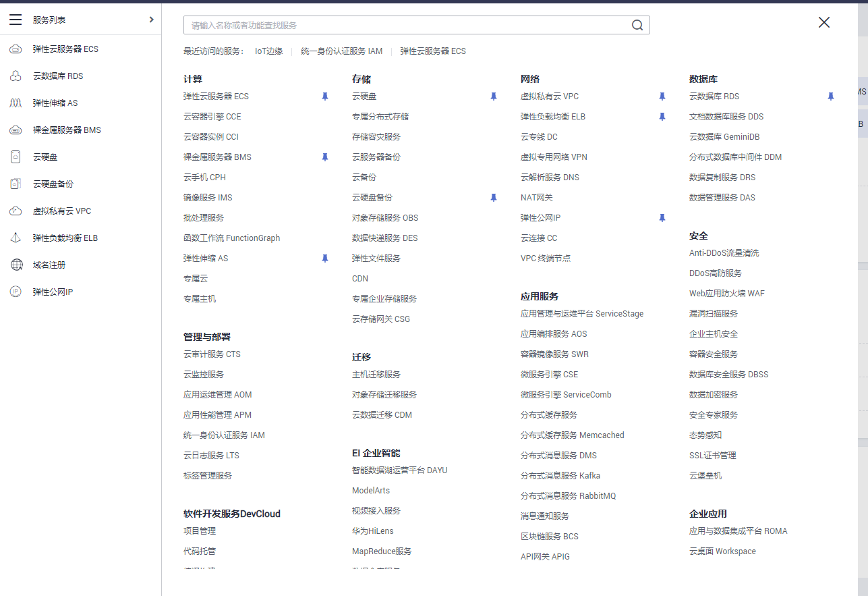Open IoT边缘 from recently visited services
Viewport: 868px width, 596px height.
click(270, 51)
